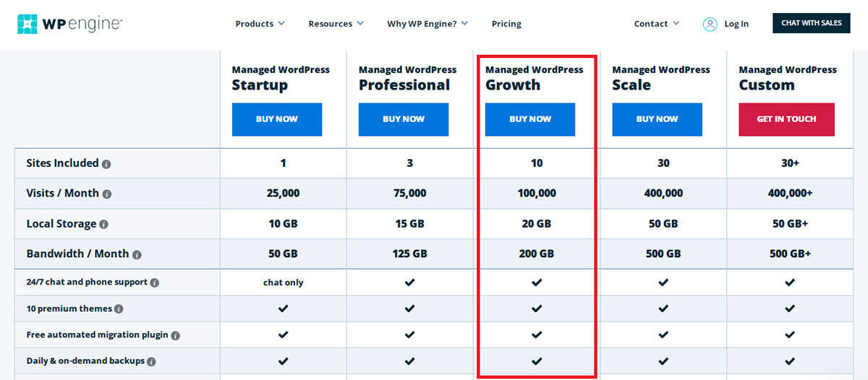Screen dimensions: 868x380
Task: Show info for Daily & on-demand backups
Action: [152, 361]
